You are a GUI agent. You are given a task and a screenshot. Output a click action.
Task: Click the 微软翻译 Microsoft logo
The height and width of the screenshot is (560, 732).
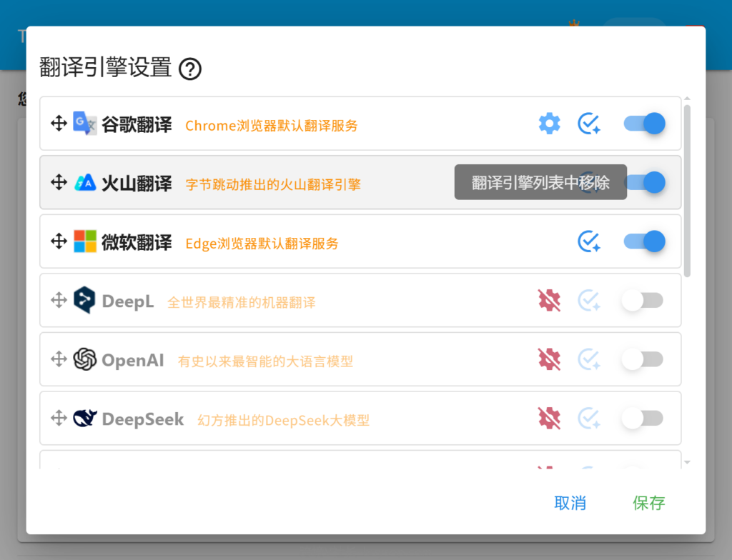tap(85, 241)
